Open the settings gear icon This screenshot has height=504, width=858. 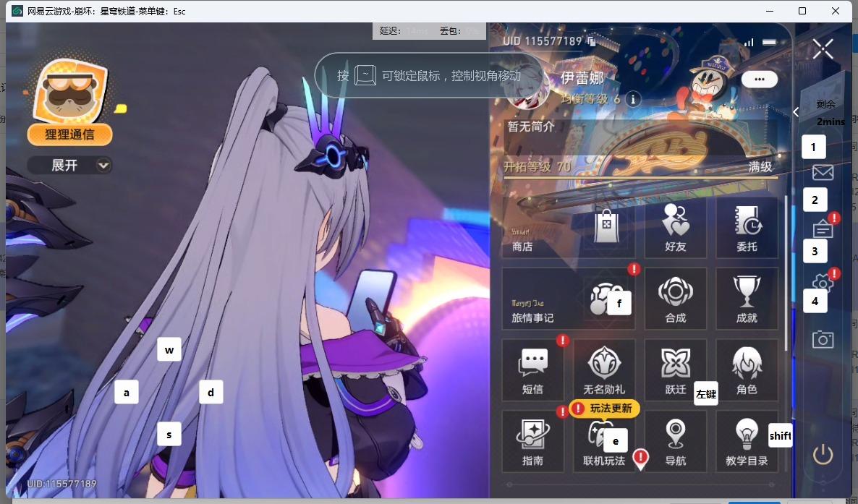[x=822, y=283]
